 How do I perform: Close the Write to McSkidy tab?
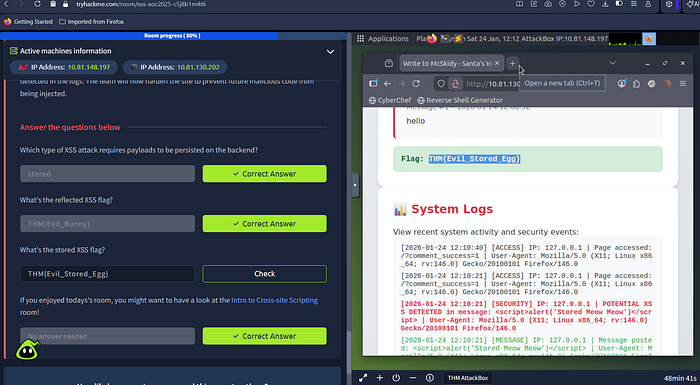click(x=497, y=63)
